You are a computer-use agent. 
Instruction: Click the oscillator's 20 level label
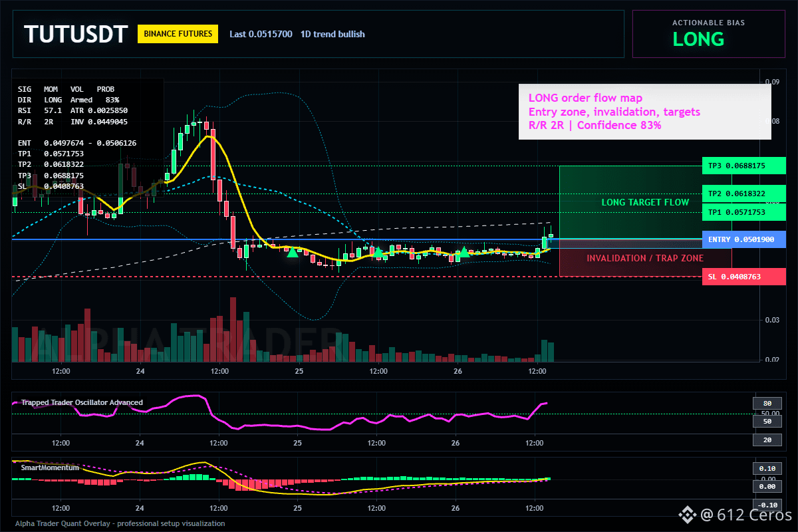tap(767, 440)
